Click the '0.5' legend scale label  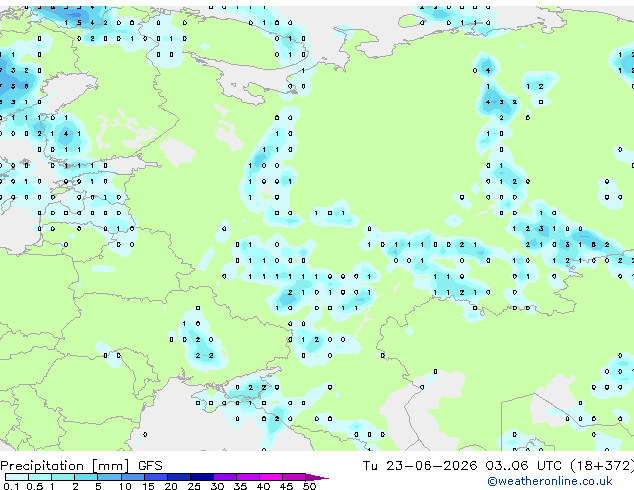(x=35, y=486)
